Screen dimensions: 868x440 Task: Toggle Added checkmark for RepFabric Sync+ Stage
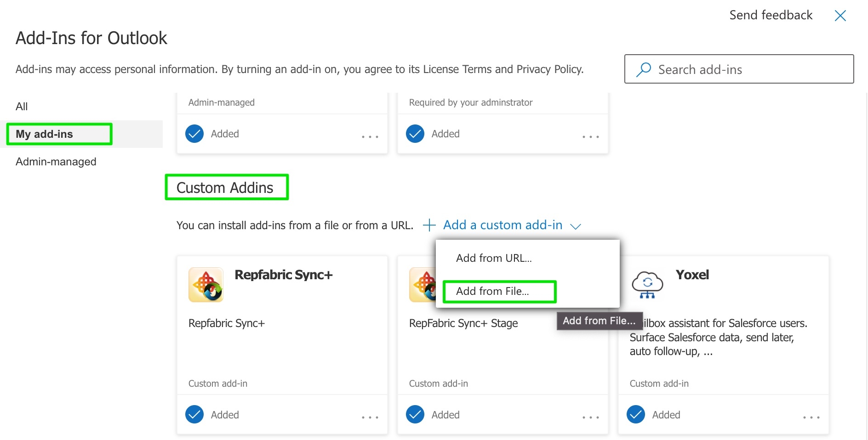point(415,414)
